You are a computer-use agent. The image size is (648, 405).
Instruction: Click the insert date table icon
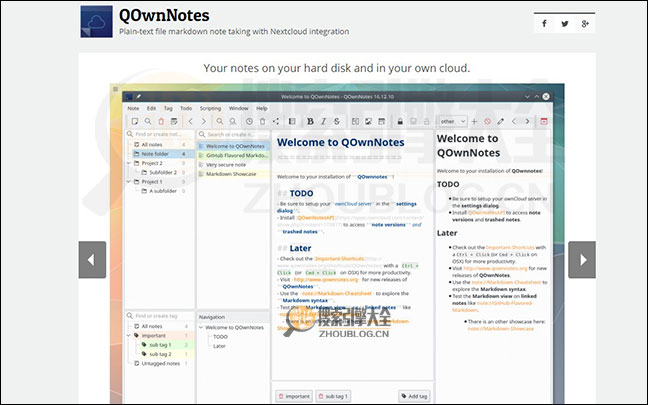click(x=381, y=121)
